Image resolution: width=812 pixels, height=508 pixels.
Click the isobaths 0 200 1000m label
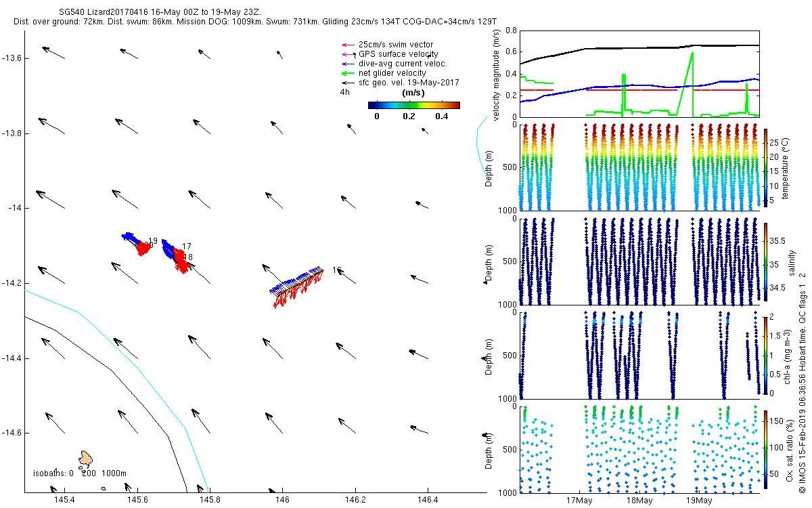(x=74, y=473)
